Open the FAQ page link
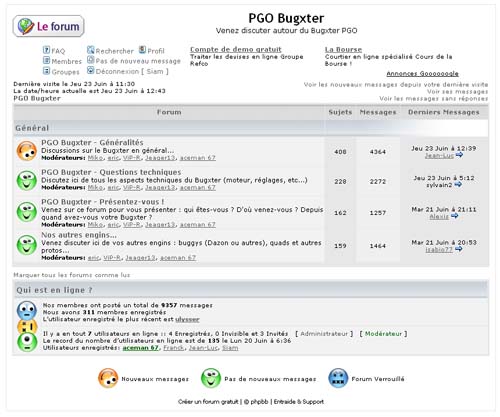 (58, 51)
